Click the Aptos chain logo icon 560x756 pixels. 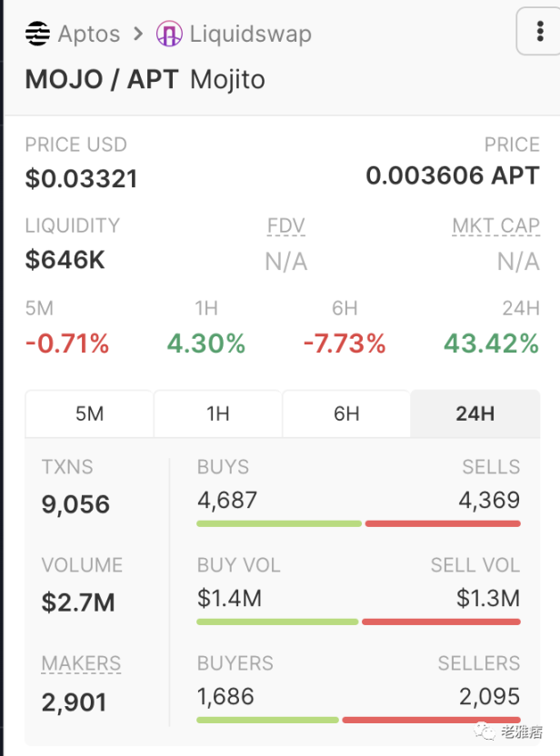pos(37,35)
